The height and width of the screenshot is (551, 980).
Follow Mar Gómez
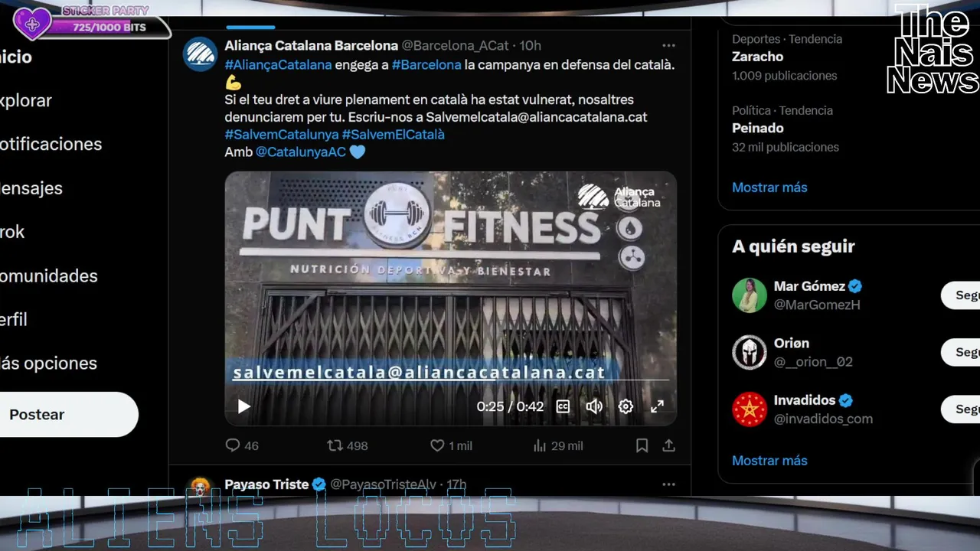point(961,295)
